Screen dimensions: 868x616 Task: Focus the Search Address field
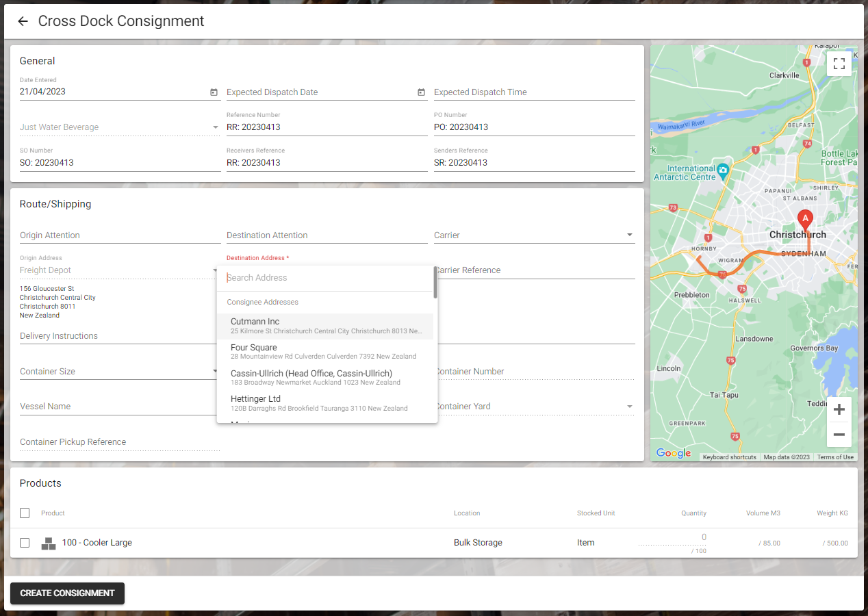325,278
